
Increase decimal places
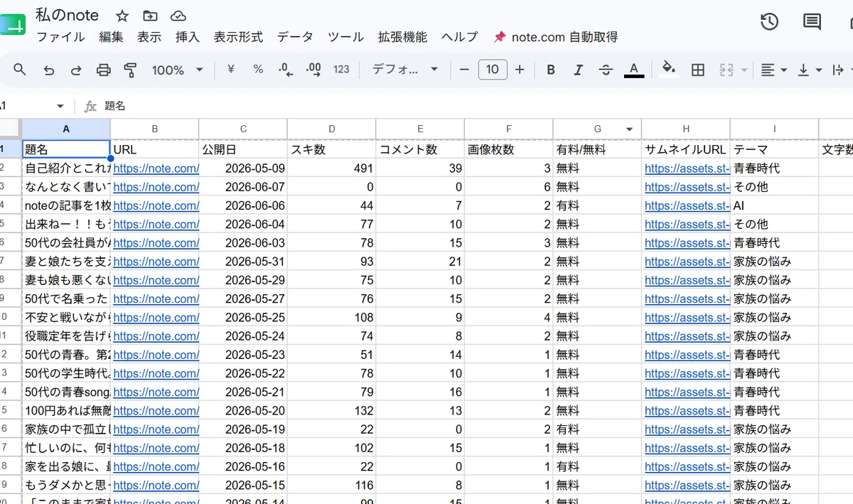click(x=313, y=70)
